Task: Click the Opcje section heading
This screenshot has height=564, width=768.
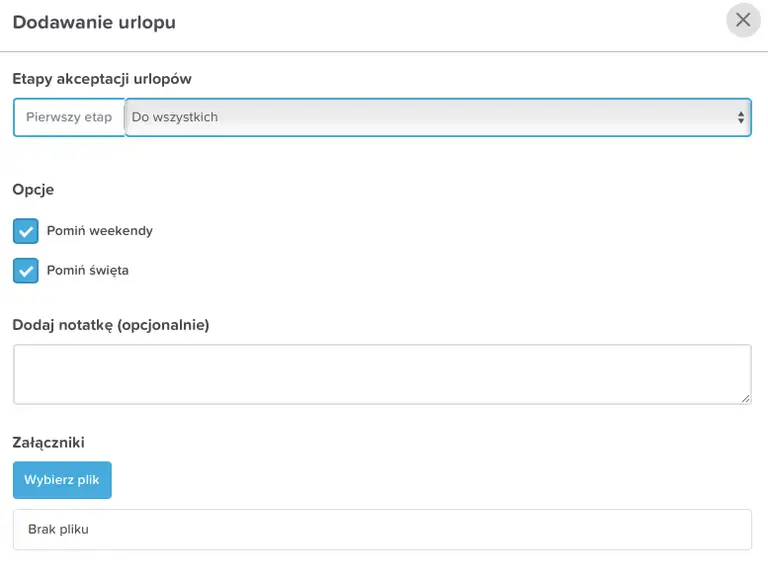Action: coord(33,189)
